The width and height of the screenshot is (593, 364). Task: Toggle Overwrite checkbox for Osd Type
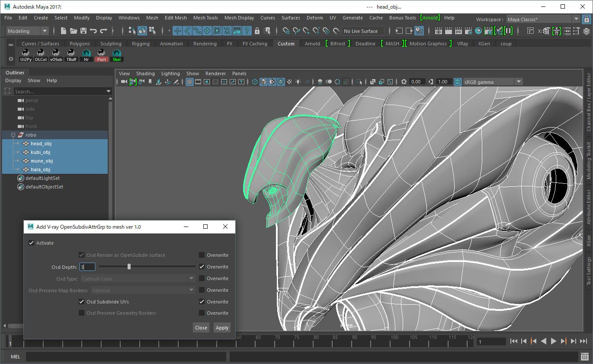pos(202,278)
